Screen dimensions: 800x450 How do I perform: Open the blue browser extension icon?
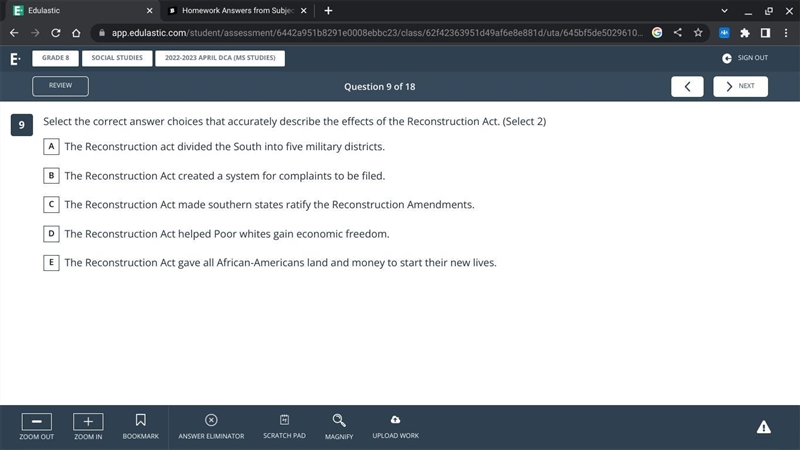(724, 33)
